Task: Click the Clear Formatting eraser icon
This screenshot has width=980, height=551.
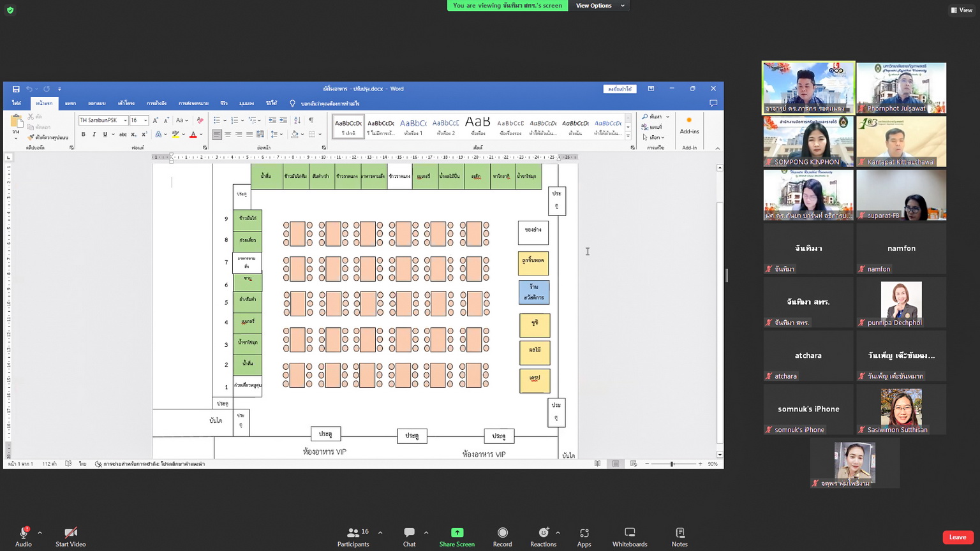Action: pyautogui.click(x=200, y=120)
